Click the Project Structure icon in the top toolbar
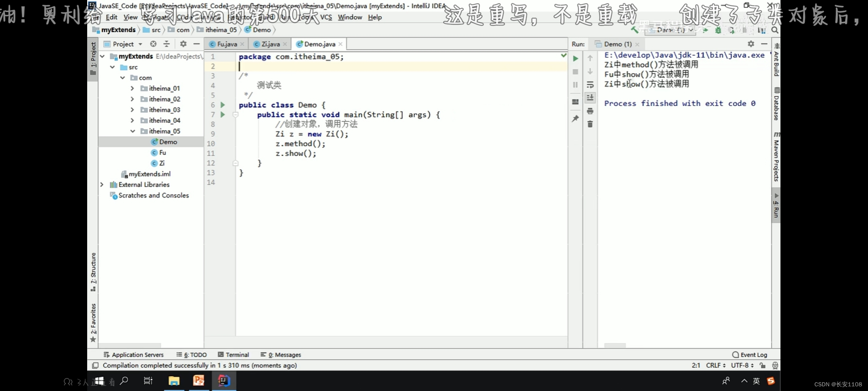This screenshot has width=868, height=391. click(x=761, y=30)
